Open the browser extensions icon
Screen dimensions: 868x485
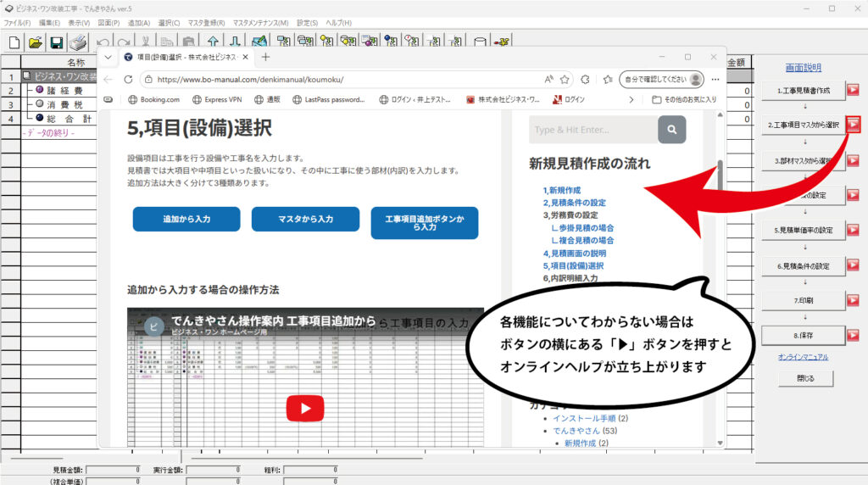coord(586,79)
